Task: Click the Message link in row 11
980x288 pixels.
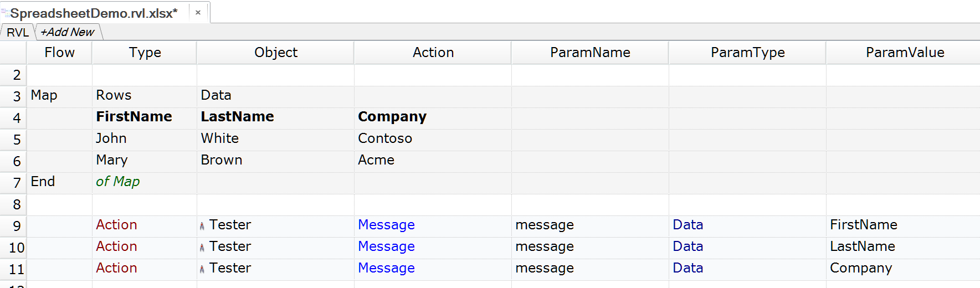Action: click(x=386, y=268)
